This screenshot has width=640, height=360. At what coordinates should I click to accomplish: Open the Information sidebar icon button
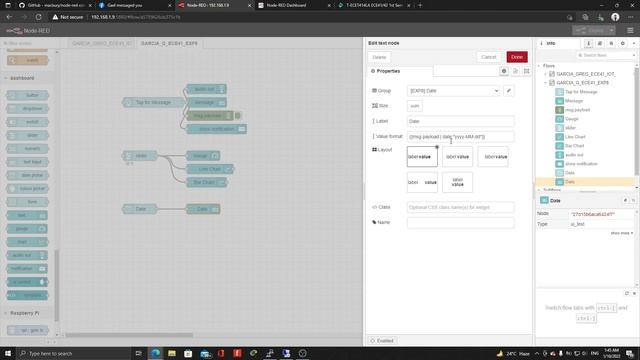click(x=588, y=43)
